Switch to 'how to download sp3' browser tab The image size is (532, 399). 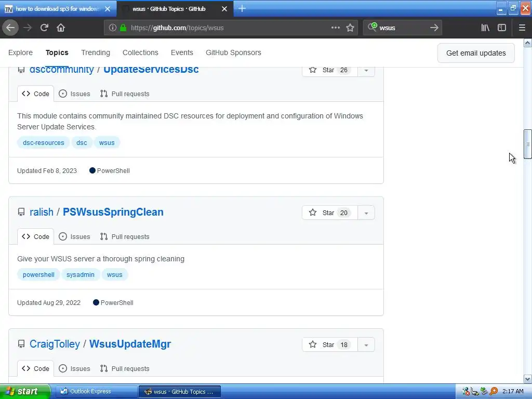58,9
